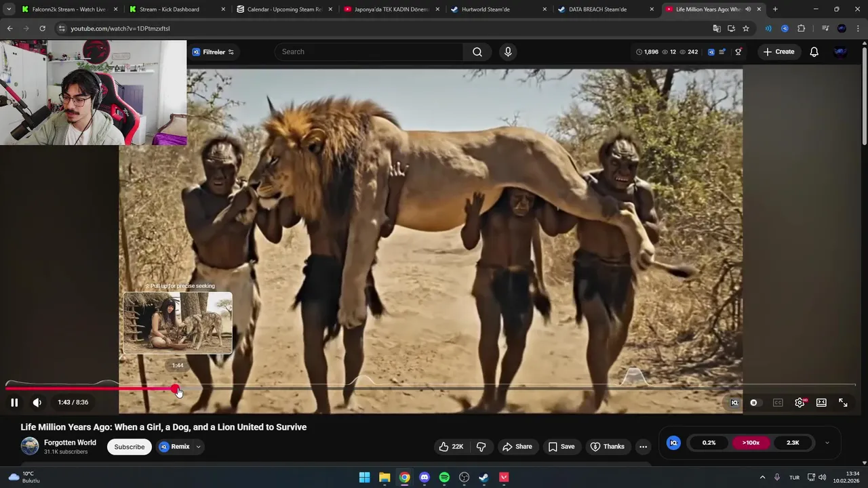Bookmark this page with the star

point(746,28)
